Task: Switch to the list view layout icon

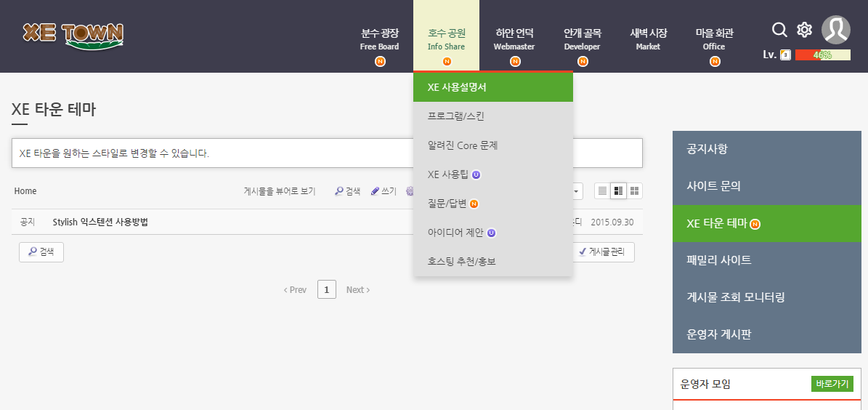Action: (x=602, y=191)
